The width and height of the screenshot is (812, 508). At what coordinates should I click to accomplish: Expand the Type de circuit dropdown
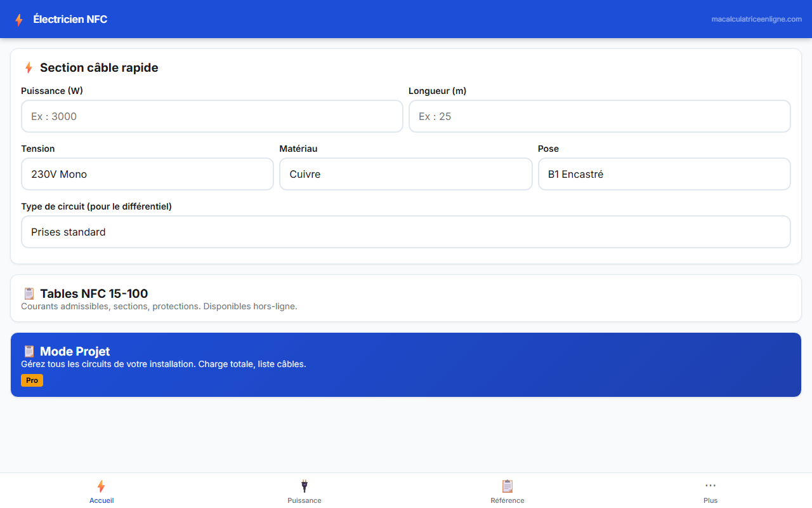pos(406,232)
